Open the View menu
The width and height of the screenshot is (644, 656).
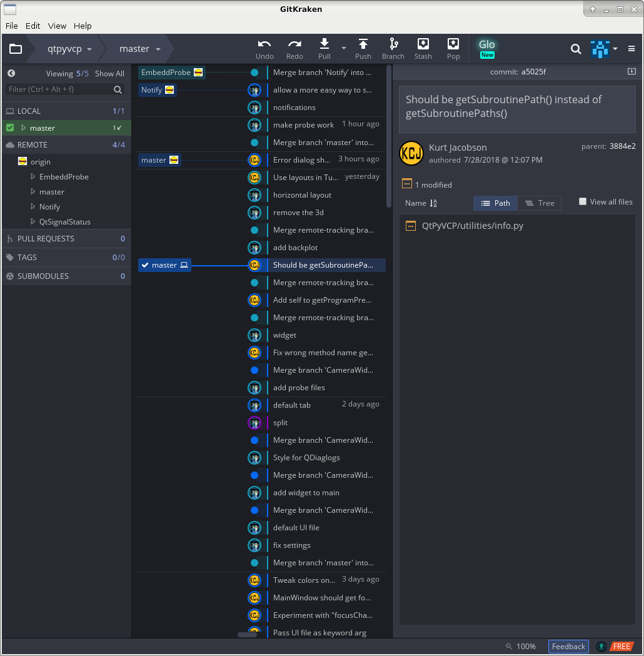[57, 26]
